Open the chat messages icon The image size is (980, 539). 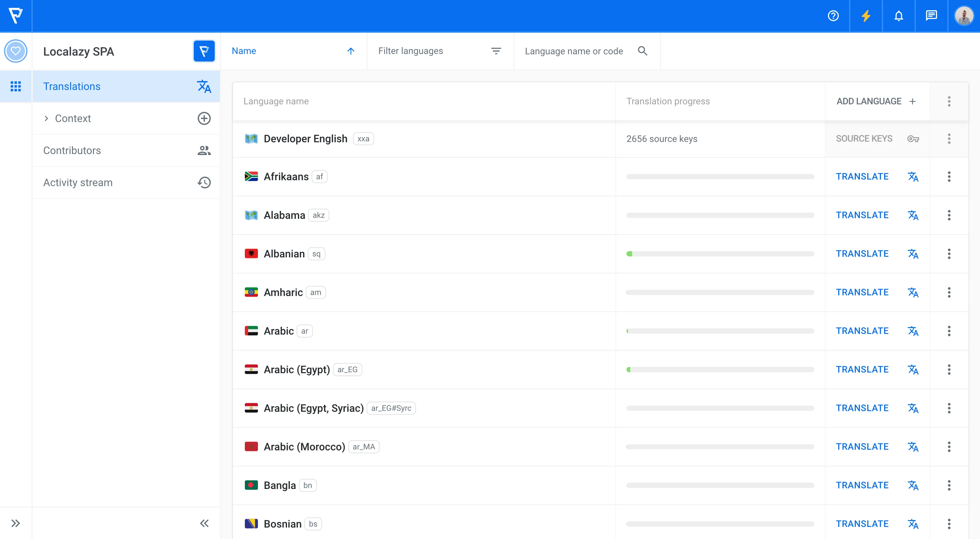[931, 16]
